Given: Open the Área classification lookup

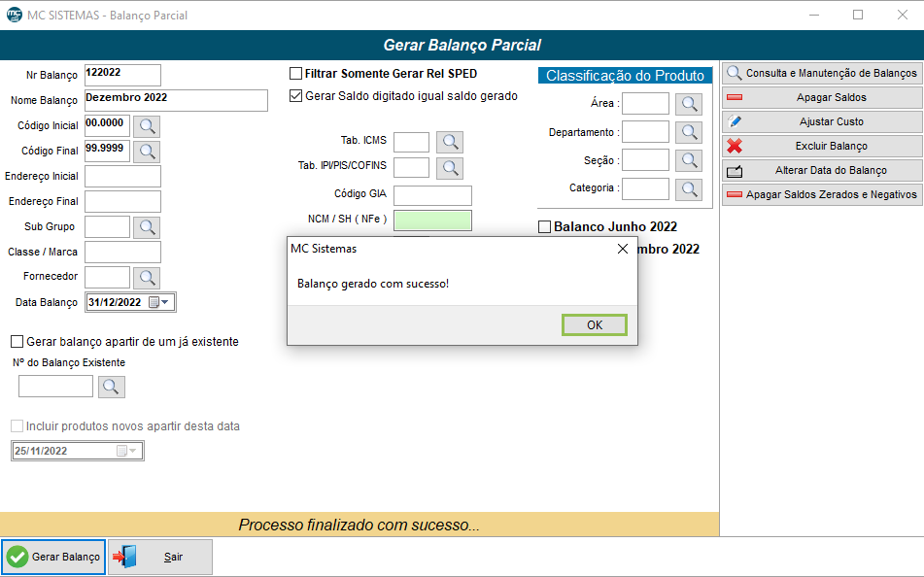Looking at the screenshot, I should pos(688,104).
